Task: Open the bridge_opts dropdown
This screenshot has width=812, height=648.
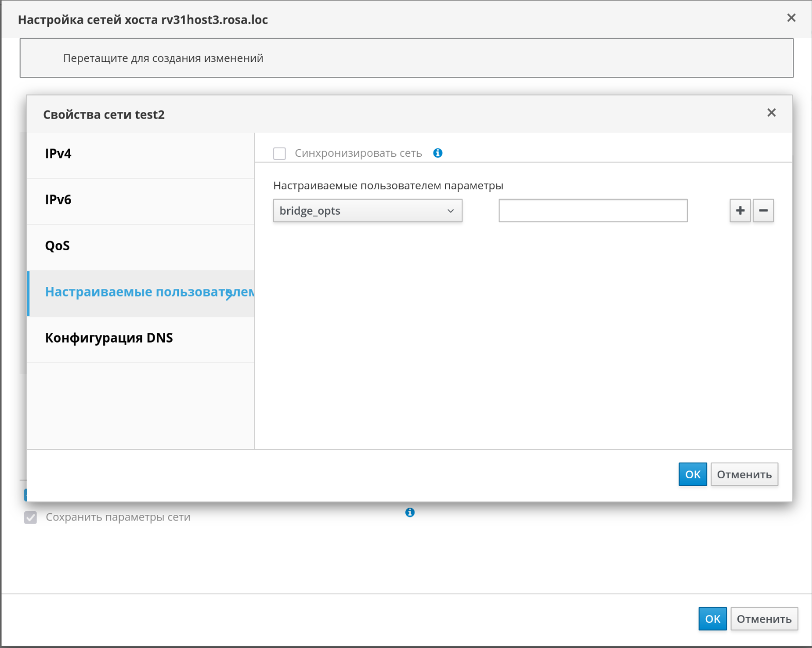Action: point(367,211)
